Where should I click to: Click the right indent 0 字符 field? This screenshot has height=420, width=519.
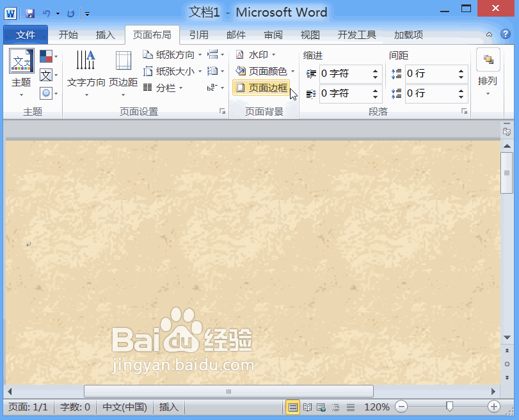coord(344,93)
